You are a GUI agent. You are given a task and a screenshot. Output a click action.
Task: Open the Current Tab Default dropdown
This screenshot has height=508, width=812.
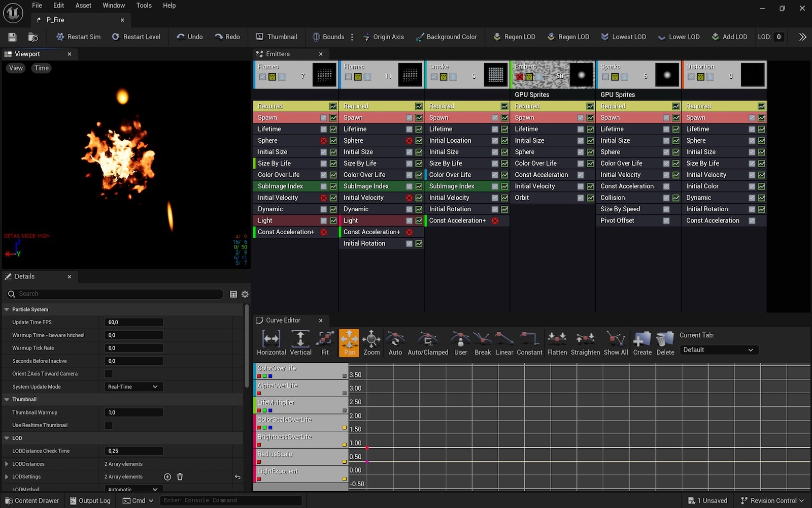(x=718, y=350)
